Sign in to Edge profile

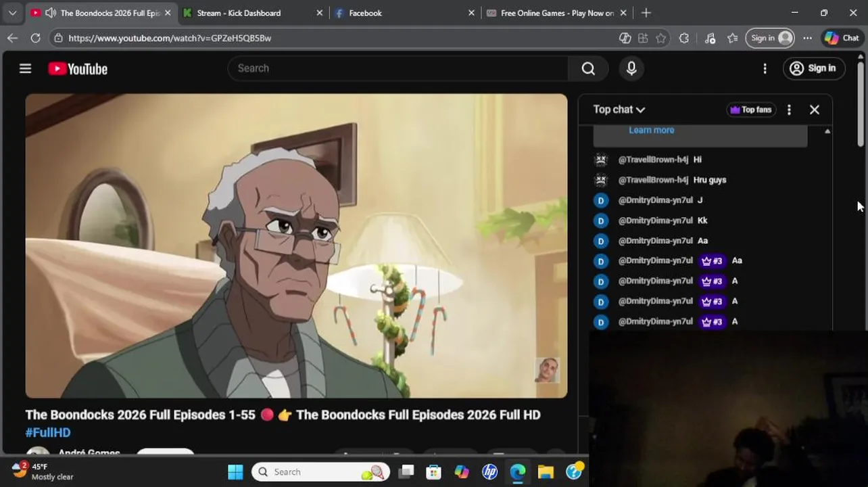coord(769,38)
